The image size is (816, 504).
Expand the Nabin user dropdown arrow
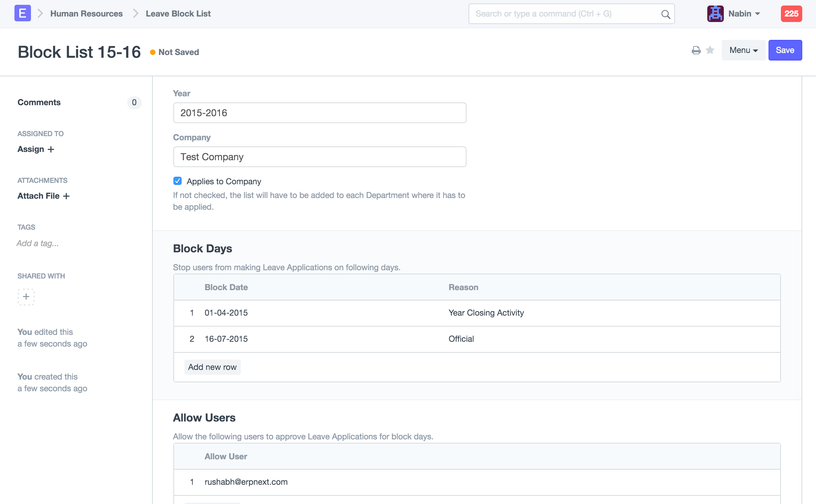(758, 14)
